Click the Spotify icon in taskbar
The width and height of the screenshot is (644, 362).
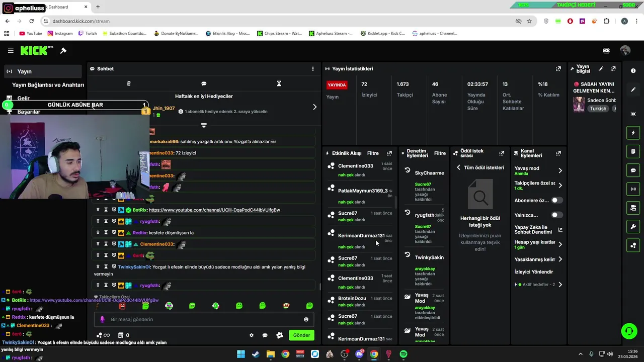404,354
